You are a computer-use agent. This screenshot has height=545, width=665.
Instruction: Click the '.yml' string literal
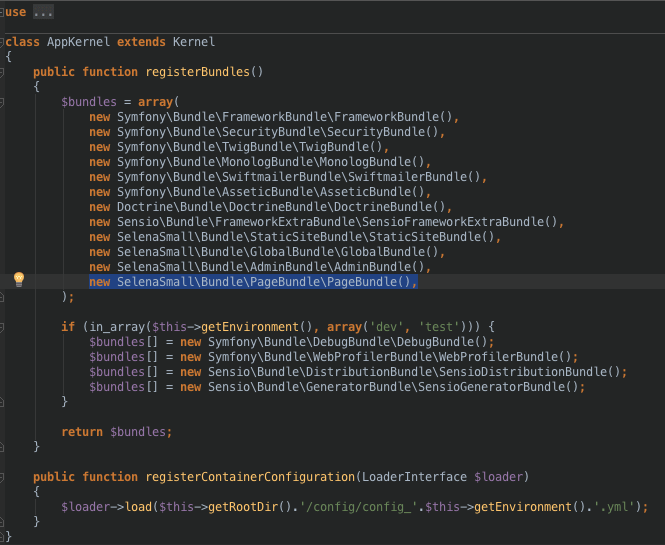coord(616,507)
